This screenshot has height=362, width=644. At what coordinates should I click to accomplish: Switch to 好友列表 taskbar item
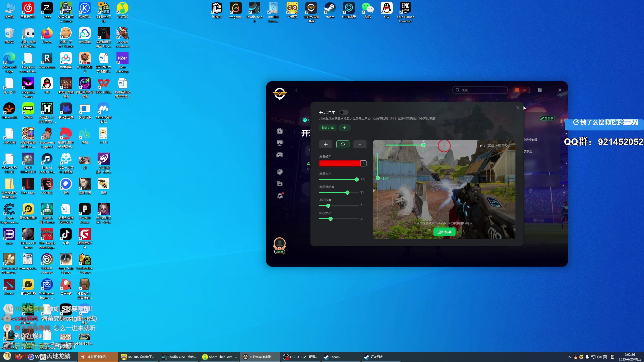click(381, 357)
